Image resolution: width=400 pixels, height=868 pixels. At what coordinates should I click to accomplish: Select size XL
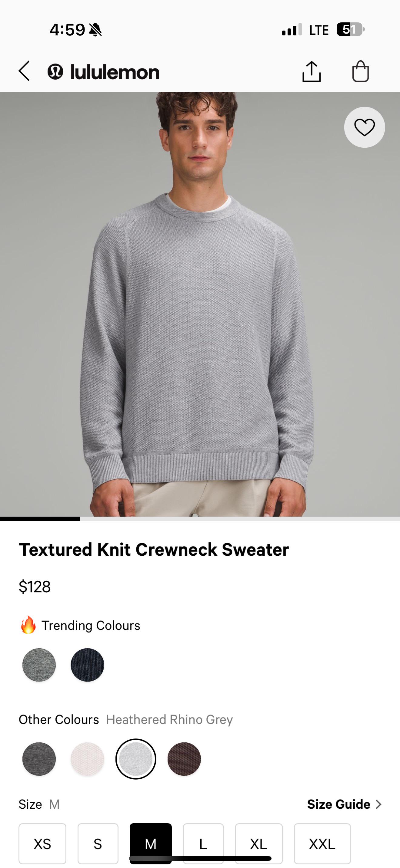259,843
